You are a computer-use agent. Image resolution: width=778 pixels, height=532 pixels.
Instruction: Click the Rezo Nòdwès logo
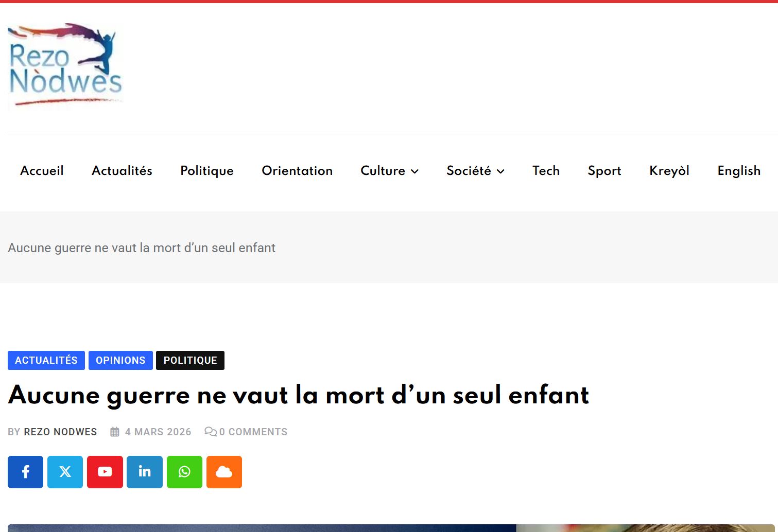click(x=65, y=65)
